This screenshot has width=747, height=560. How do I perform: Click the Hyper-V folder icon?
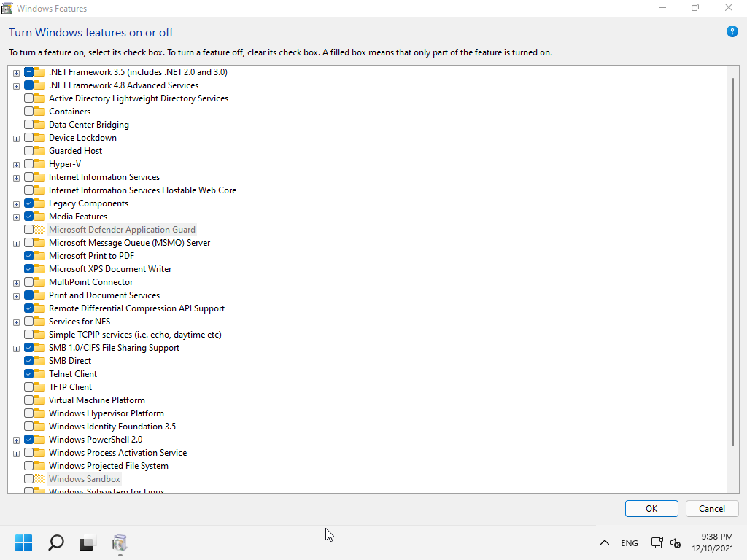pos(39,164)
